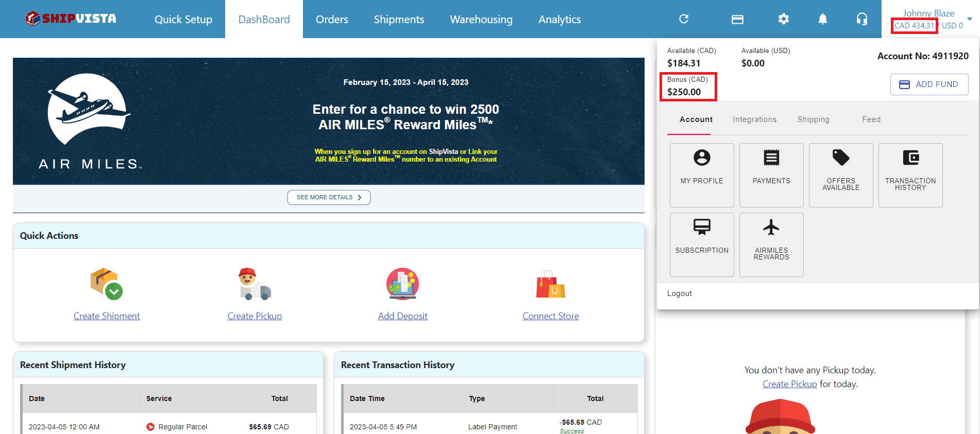Click the Available (CAD) $184.31 amount
This screenshot has height=434, width=980.
(684, 63)
